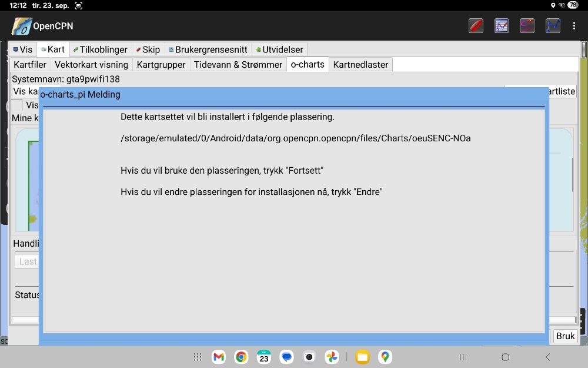Open the app drawer grid icon
Image resolution: width=588 pixels, height=368 pixels.
click(198, 357)
